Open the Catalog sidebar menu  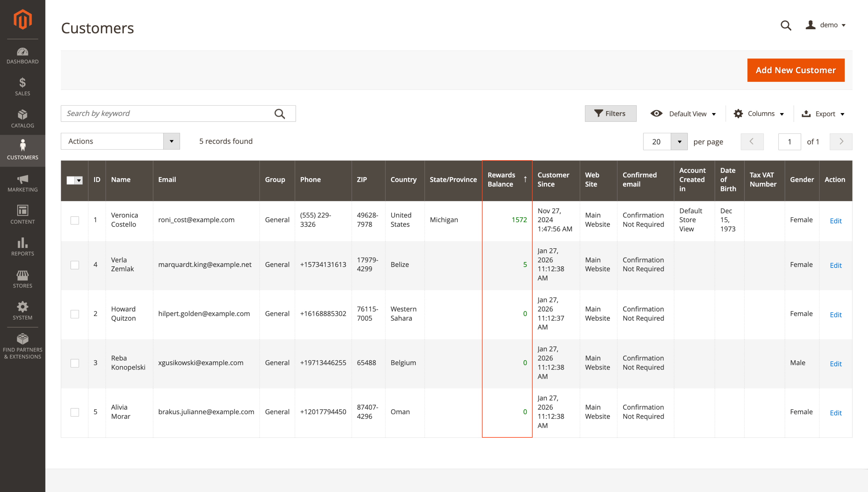(23, 119)
